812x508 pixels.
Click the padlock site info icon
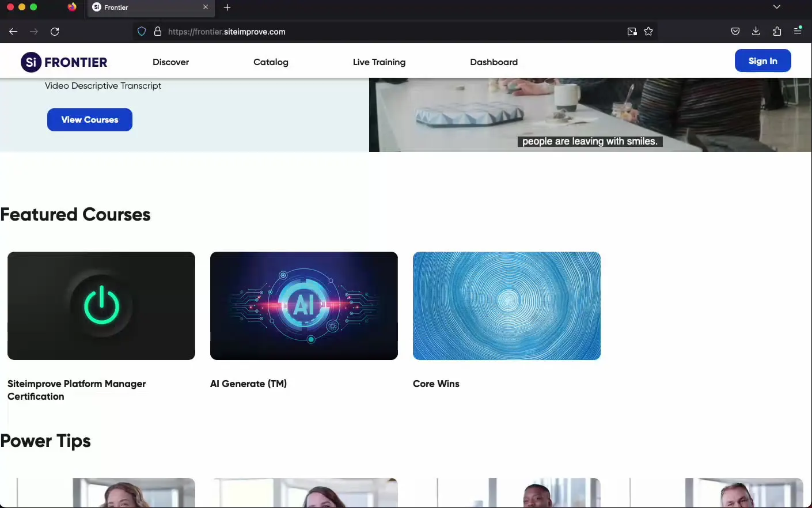tap(158, 32)
